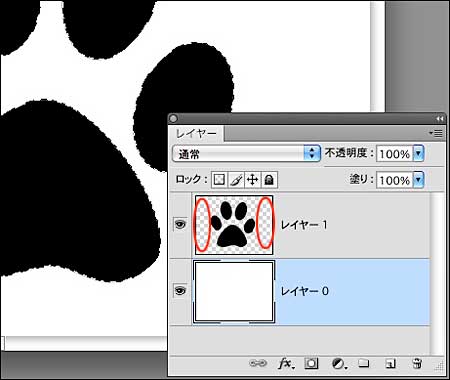The image size is (450, 380).
Task: Hide レイヤー 0 with eye icon
Action: (180, 291)
